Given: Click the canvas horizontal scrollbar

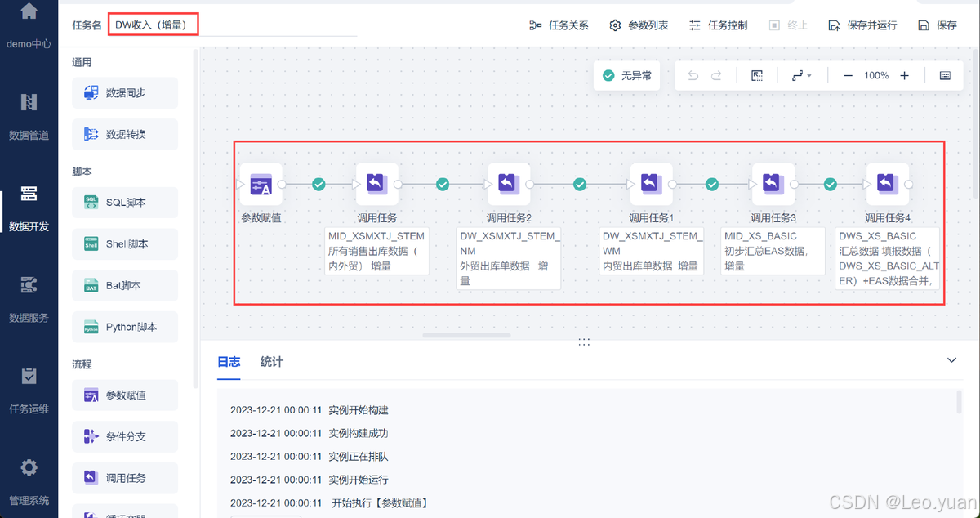Looking at the screenshot, I should 466,335.
